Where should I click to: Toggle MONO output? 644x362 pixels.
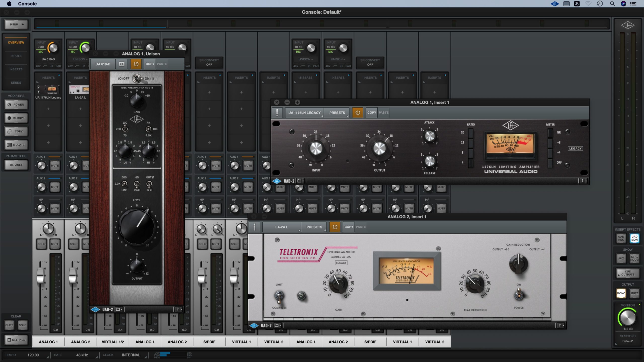621,293
